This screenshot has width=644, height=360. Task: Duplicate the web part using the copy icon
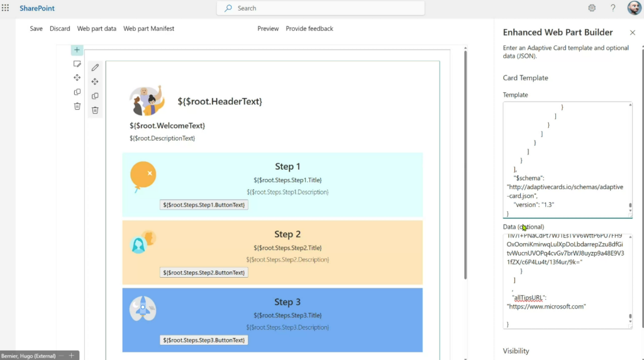(x=95, y=96)
